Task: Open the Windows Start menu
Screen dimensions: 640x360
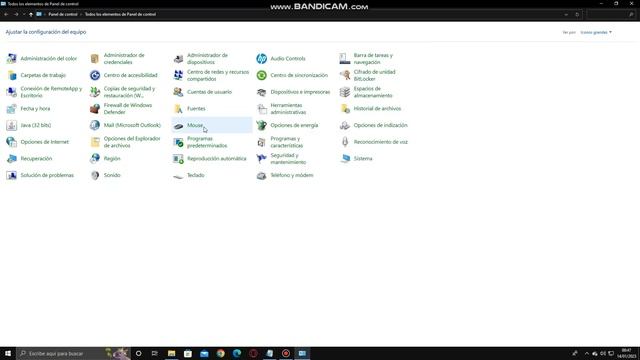Action: coord(8,353)
